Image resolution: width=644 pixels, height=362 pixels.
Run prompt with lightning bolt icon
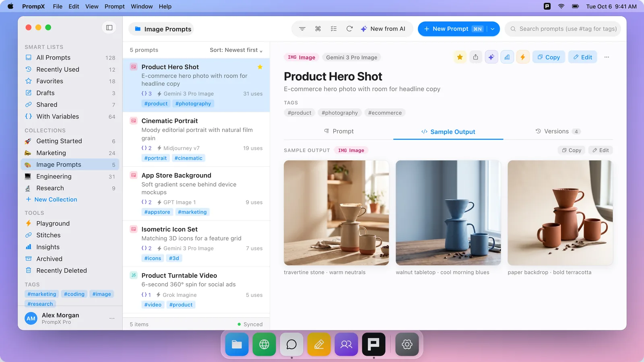pos(523,57)
